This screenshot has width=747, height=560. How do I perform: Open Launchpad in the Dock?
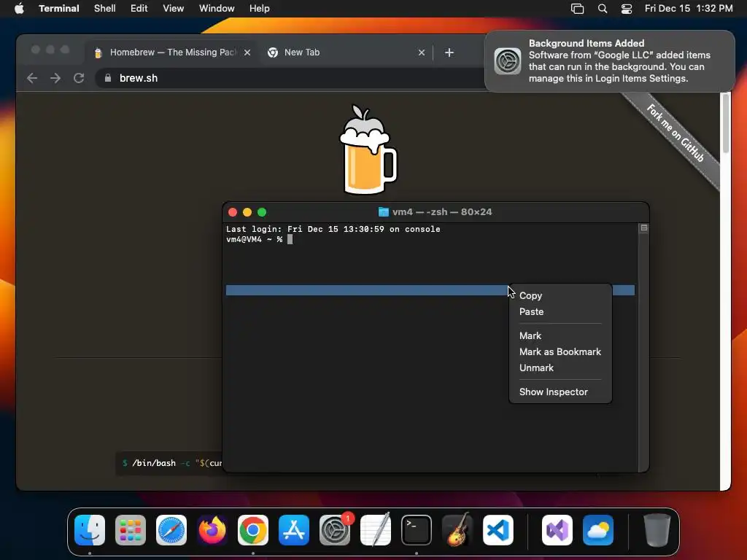tap(131, 529)
